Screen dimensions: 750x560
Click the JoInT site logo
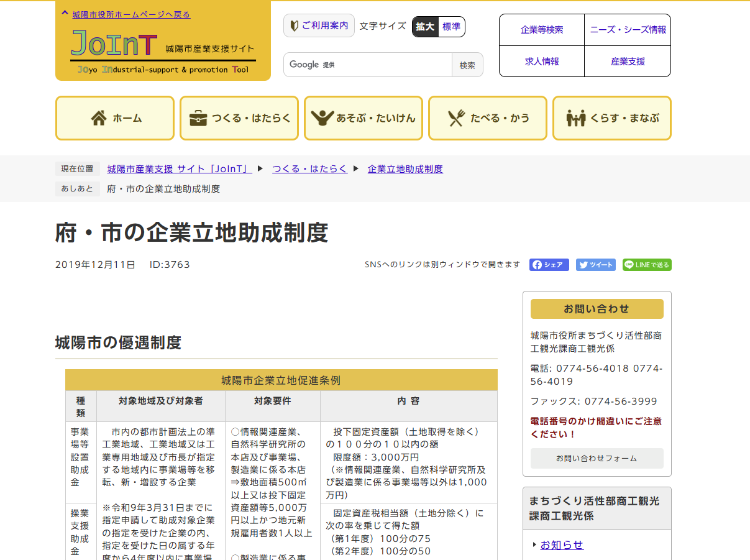coord(163,52)
